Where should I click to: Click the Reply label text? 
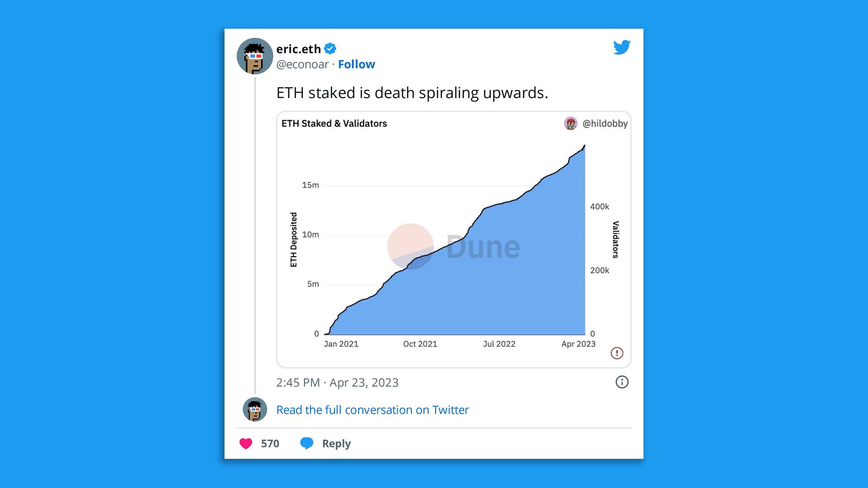[x=335, y=443]
